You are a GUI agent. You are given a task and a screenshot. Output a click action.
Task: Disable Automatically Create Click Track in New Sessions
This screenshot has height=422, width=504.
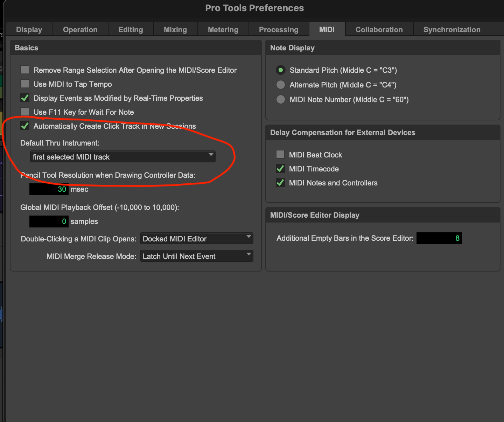pyautogui.click(x=25, y=126)
